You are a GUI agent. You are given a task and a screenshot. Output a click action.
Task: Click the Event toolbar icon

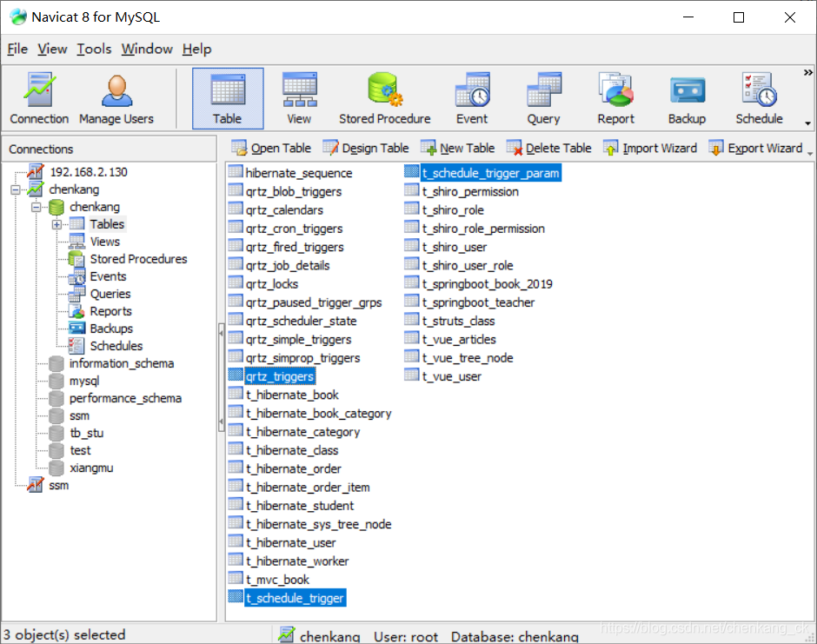point(472,98)
